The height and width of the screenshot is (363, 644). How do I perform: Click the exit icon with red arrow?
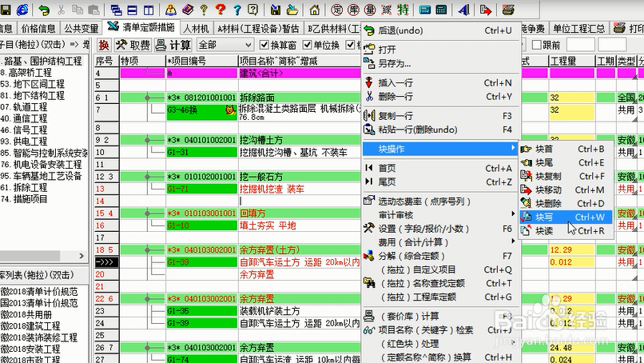tap(486, 10)
